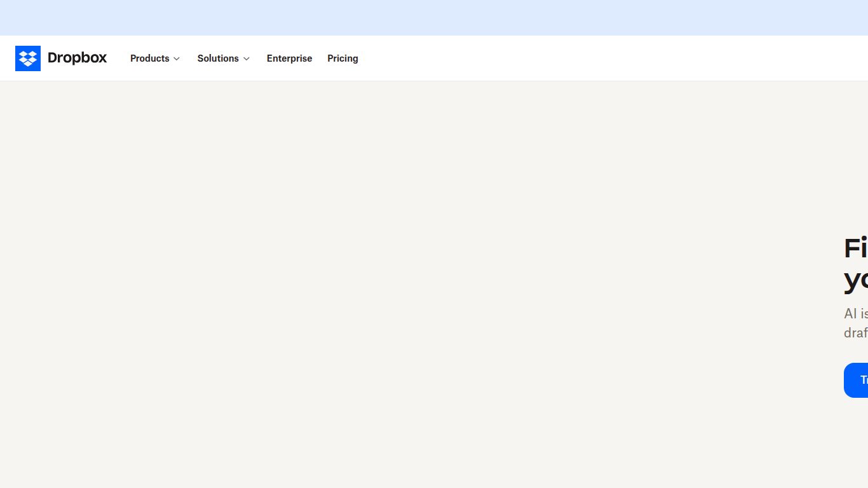Select the blue Dropbox box glyph in header
The image size is (868, 488).
coord(28,58)
